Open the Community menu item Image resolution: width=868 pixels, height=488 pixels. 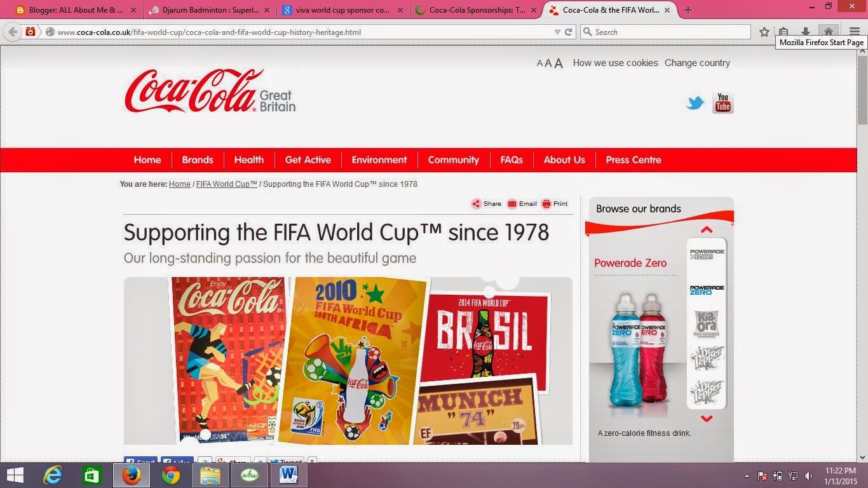454,160
